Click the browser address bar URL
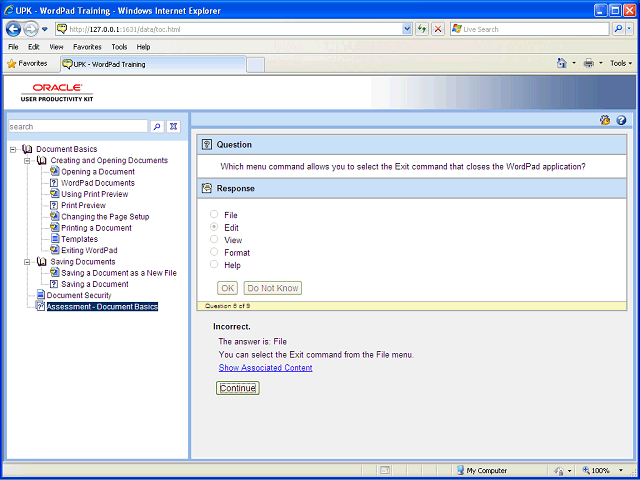Viewport: 640px width, 480px height. (x=234, y=29)
